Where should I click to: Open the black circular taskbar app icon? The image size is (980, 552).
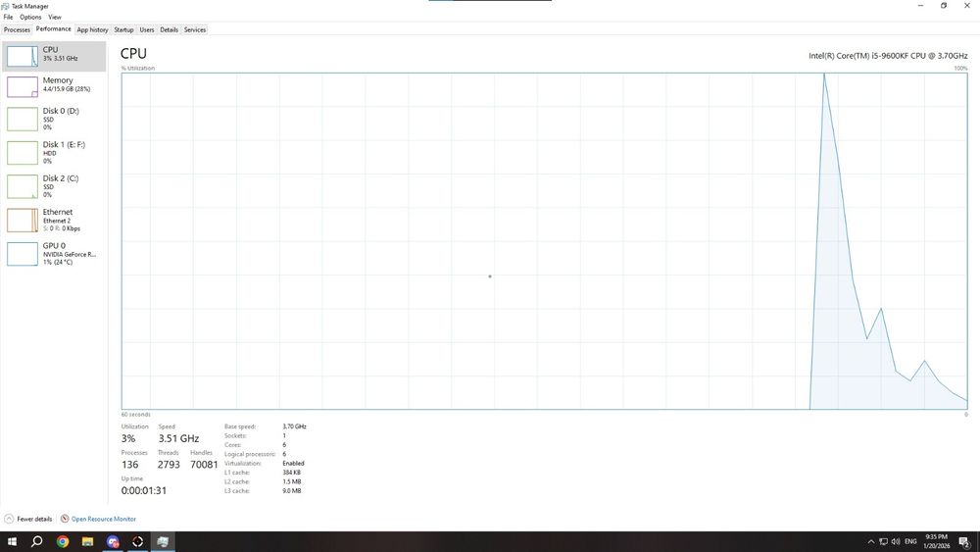click(137, 541)
